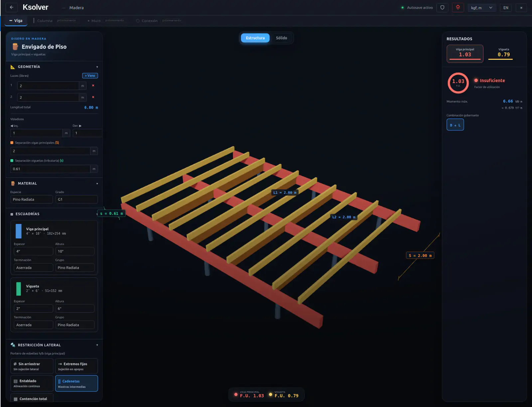This screenshot has height=407, width=532.
Task: Click the blue Viga principal color swatch
Action: click(x=19, y=231)
